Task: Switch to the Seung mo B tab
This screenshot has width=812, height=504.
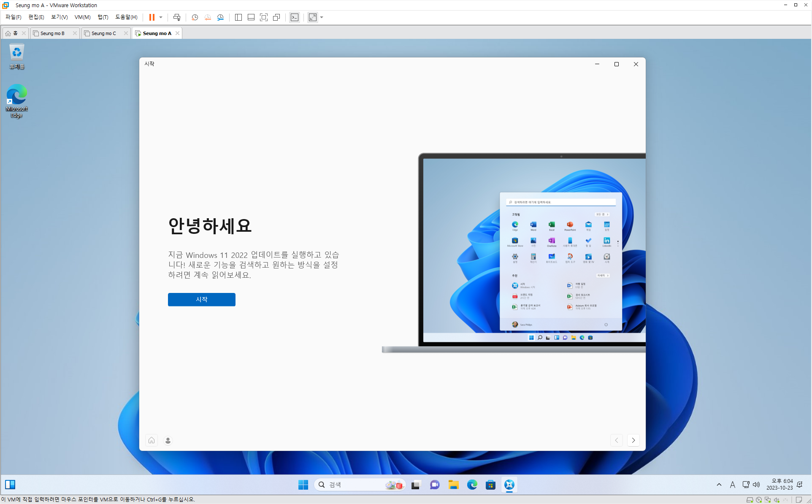Action: (53, 33)
